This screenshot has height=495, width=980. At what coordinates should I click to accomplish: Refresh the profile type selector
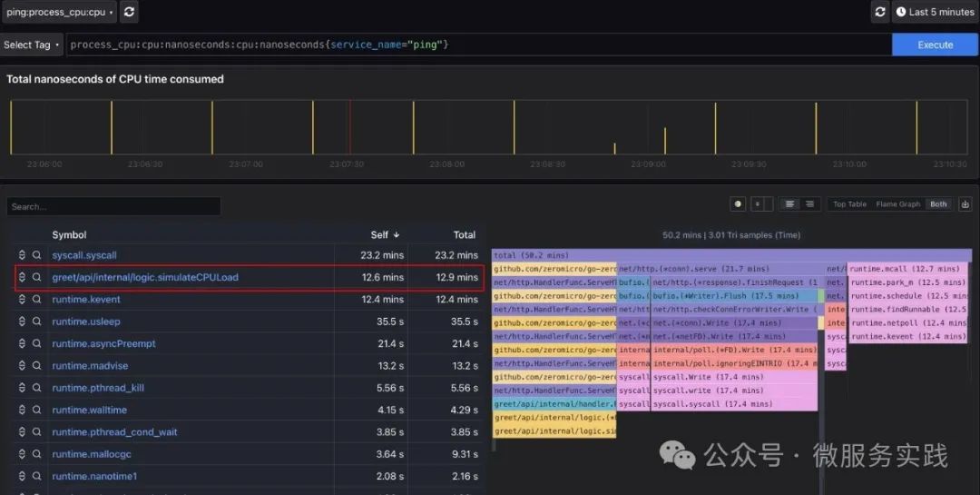pyautogui.click(x=129, y=12)
